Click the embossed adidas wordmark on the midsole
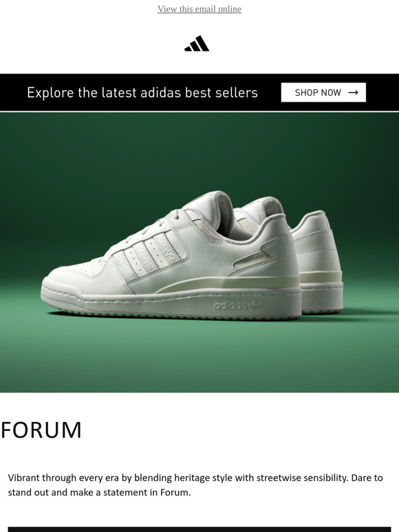Screen dimensions: 399x532 point(230,306)
